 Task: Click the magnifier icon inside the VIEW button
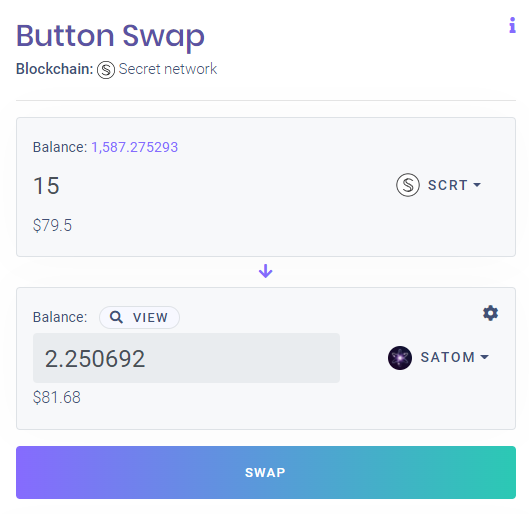[116, 317]
